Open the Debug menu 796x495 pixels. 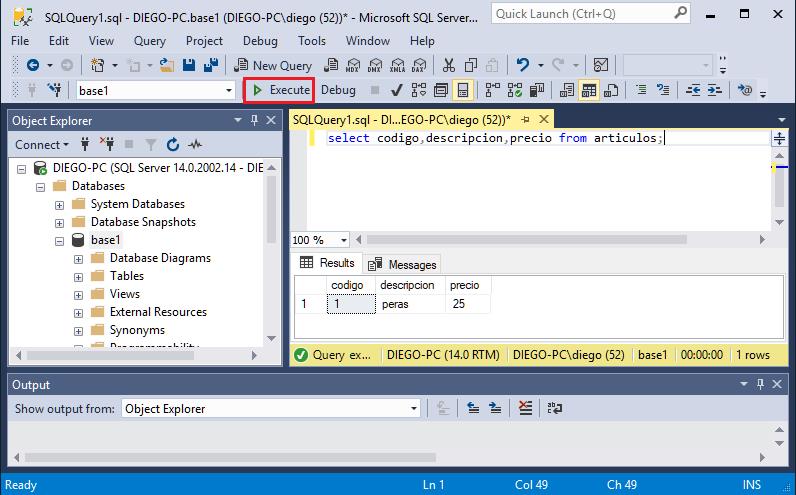pos(260,41)
